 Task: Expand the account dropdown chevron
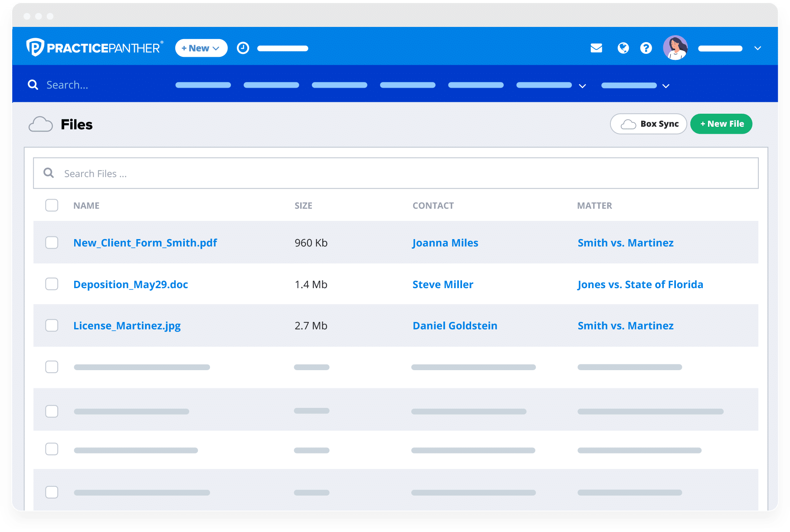tap(757, 49)
